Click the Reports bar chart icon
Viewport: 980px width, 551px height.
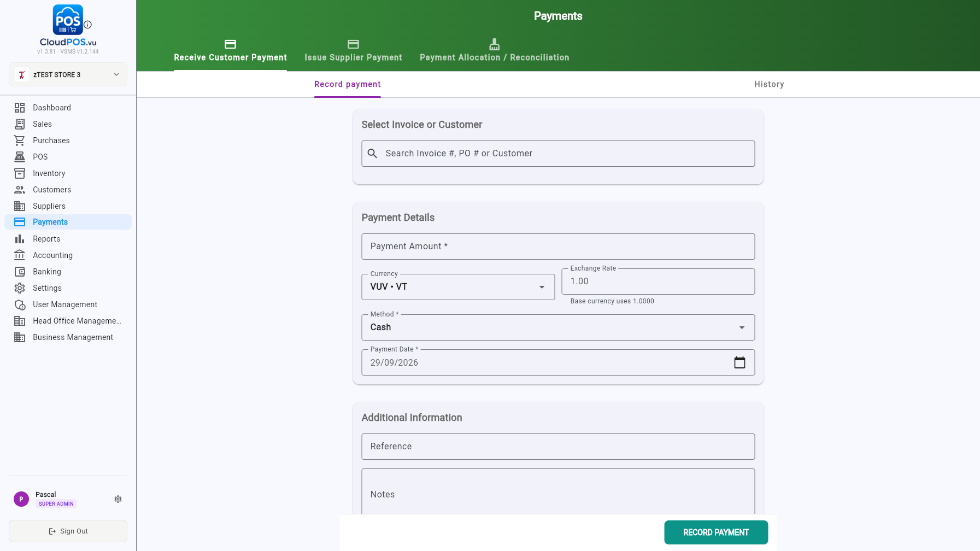pyautogui.click(x=20, y=239)
